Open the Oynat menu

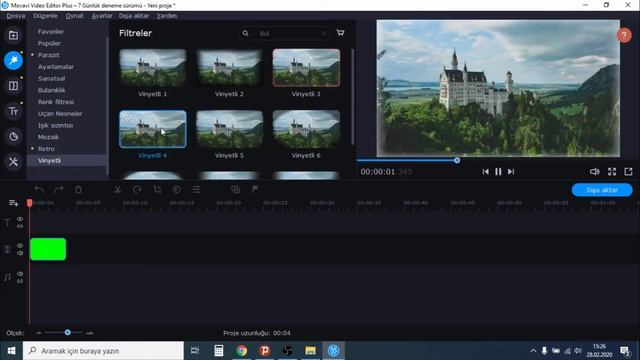[x=74, y=16]
